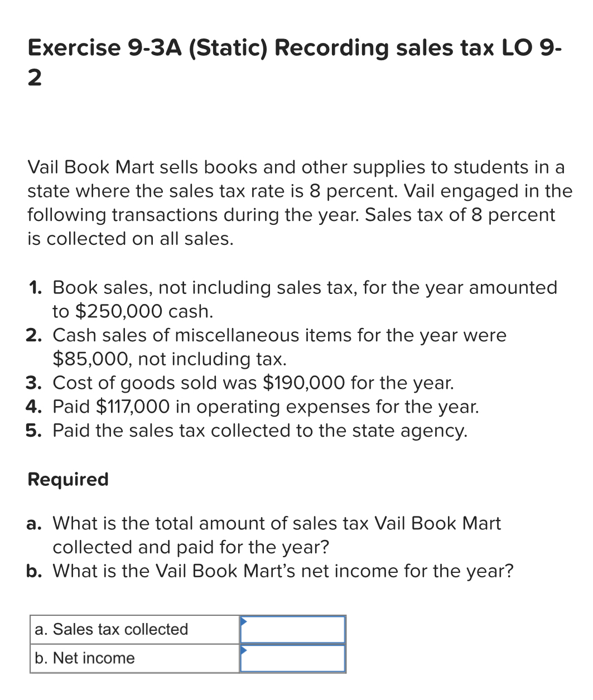The width and height of the screenshot is (593, 700).
Task: Click the $250,000 cash figure in item 1
Action: click(x=119, y=311)
